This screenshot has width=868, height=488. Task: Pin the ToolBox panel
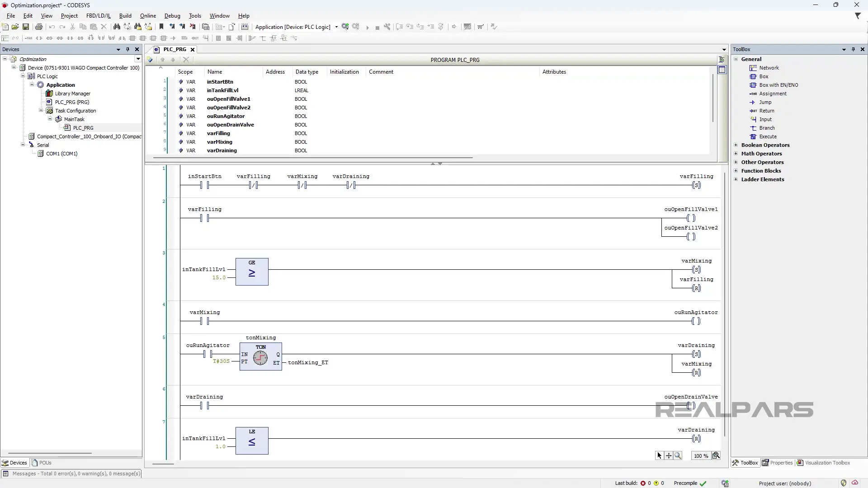(x=854, y=49)
